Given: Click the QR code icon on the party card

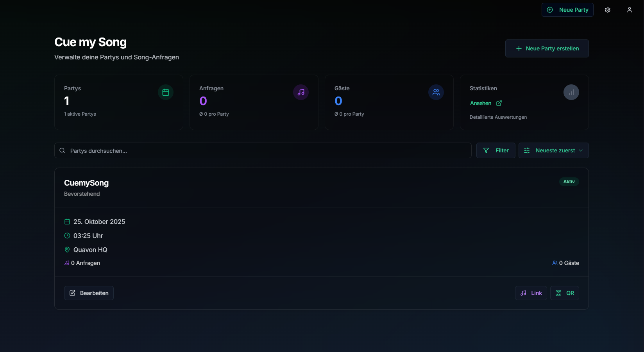Looking at the screenshot, I should click(x=558, y=293).
